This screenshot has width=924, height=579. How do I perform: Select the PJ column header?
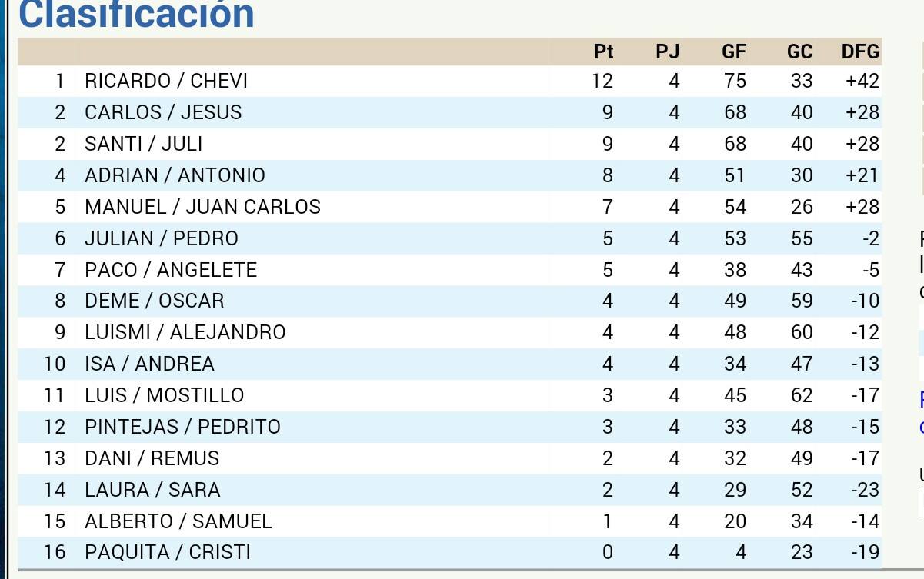click(x=668, y=52)
